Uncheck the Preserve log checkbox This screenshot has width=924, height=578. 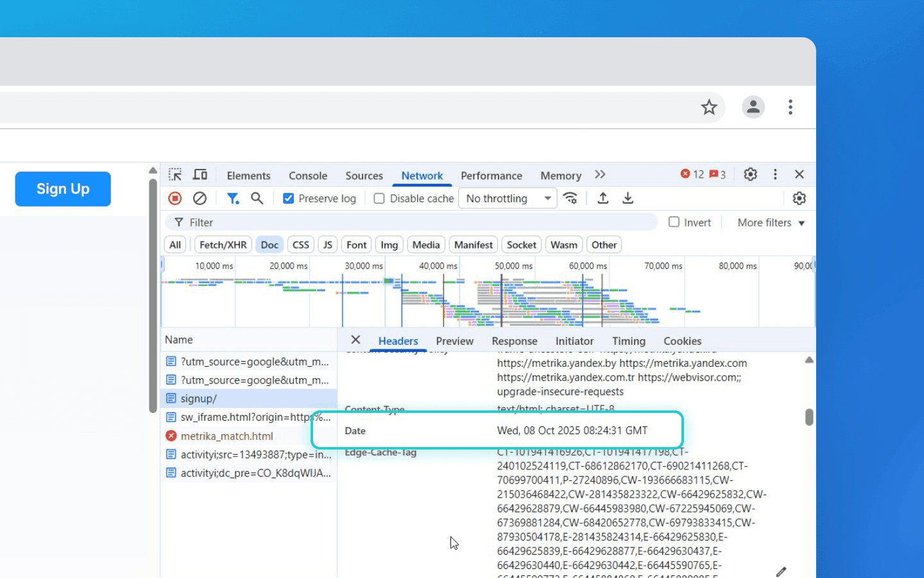click(289, 198)
